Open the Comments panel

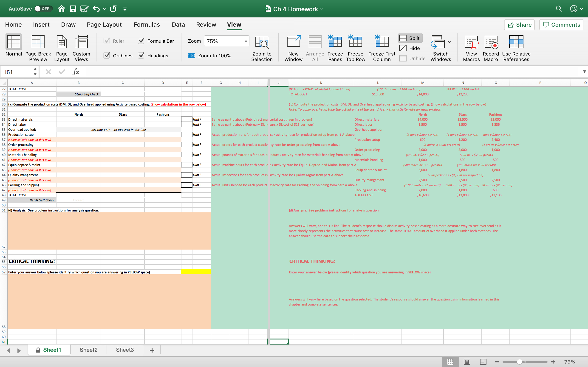tap(561, 25)
